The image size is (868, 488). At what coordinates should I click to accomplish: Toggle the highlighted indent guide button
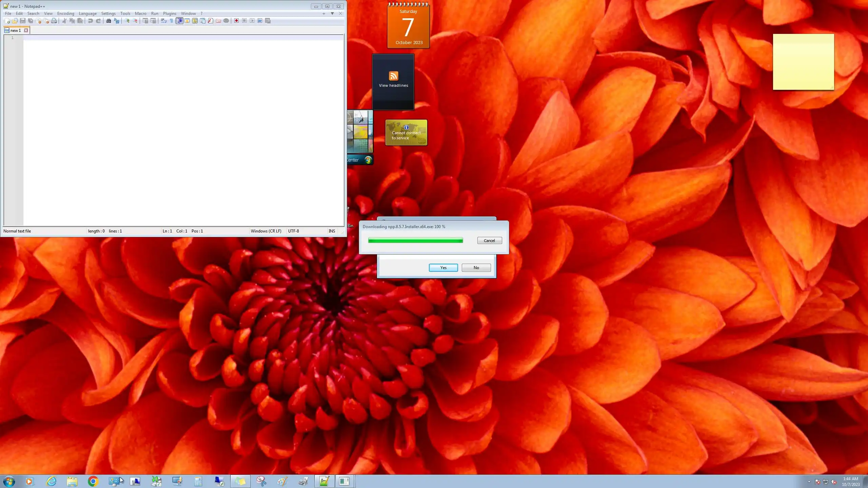(x=179, y=21)
